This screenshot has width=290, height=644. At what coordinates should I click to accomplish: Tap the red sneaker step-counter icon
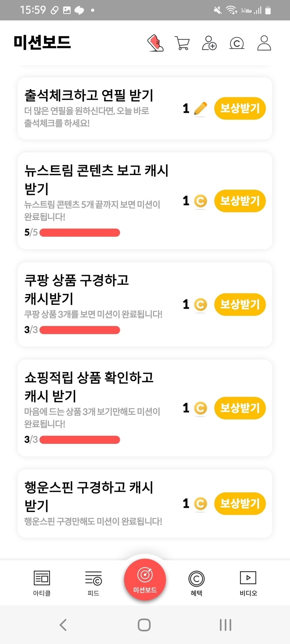pos(155,43)
